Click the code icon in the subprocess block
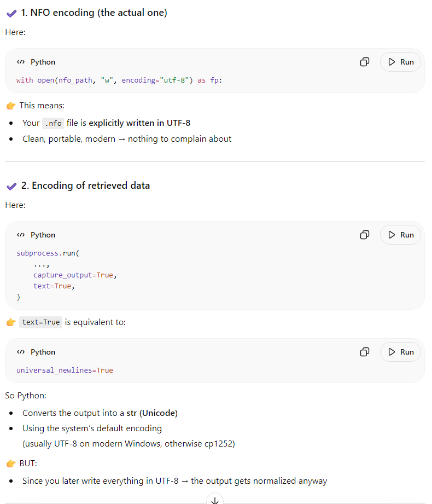Screen dimensions: 432x504 (x=21, y=235)
